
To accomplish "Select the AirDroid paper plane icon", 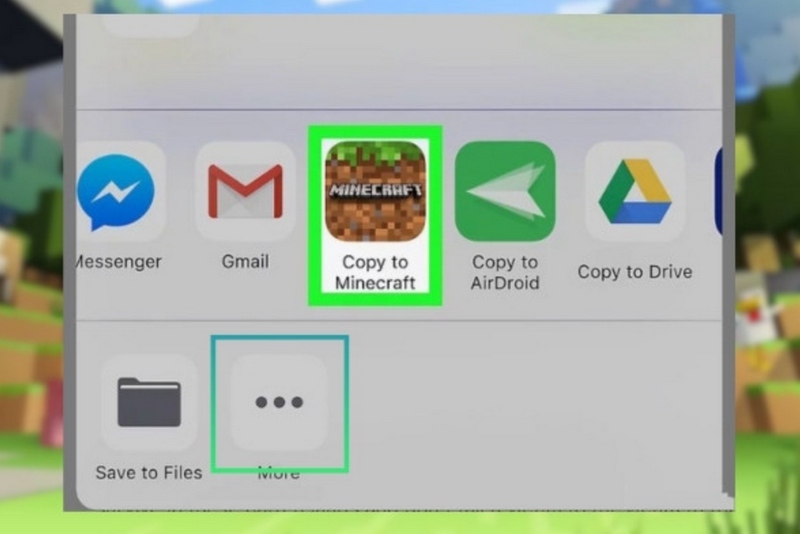I will coord(505,191).
